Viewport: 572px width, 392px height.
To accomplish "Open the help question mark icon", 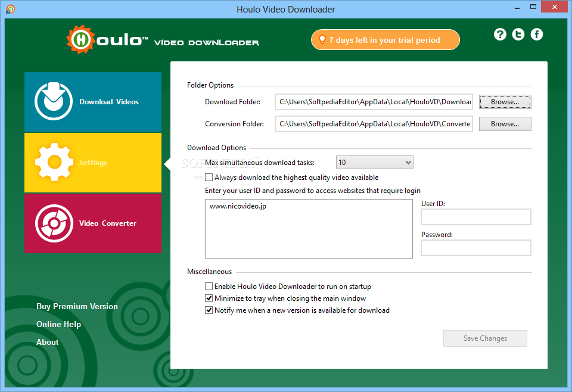I will (x=500, y=35).
